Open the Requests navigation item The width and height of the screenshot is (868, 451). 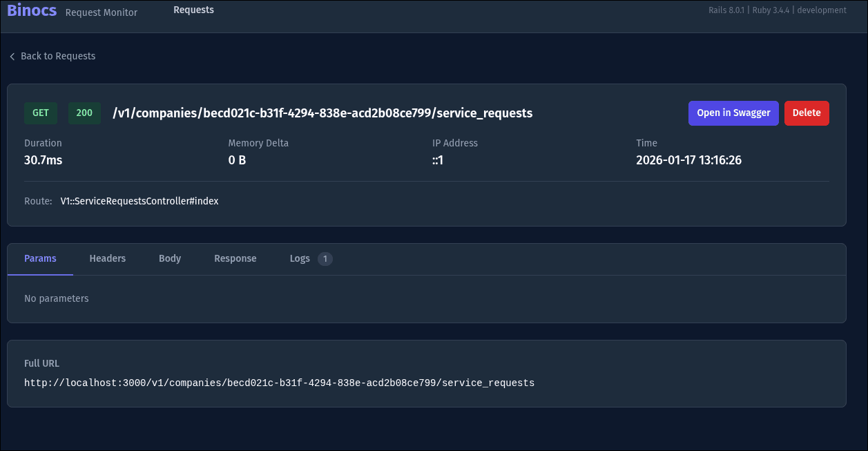coord(193,10)
